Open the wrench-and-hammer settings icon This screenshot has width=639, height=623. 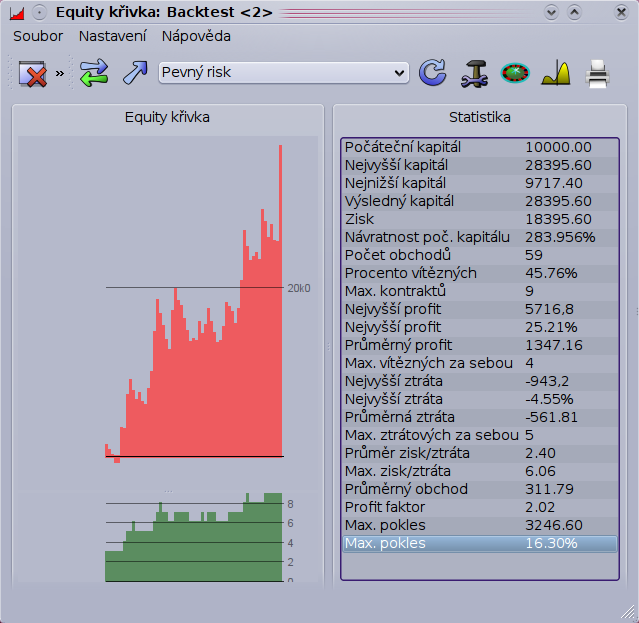pyautogui.click(x=474, y=73)
